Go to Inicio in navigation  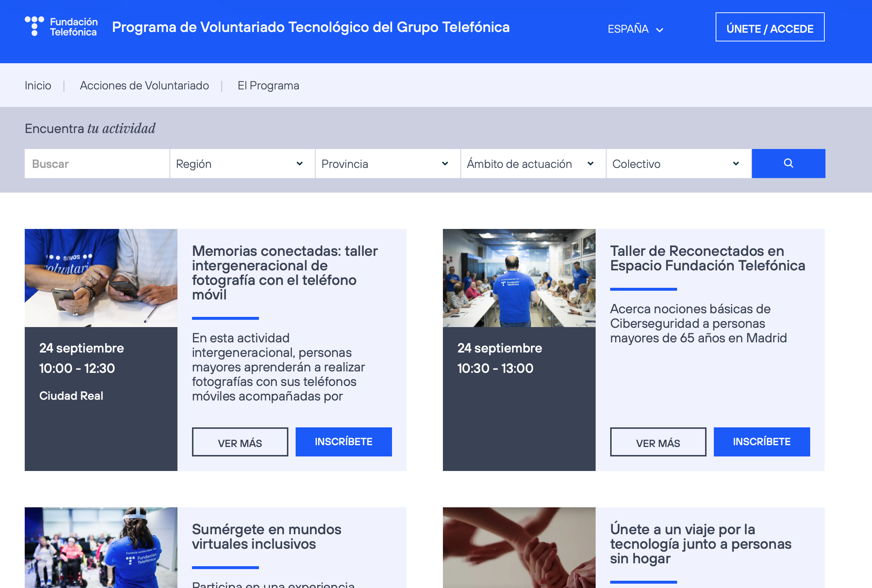38,85
